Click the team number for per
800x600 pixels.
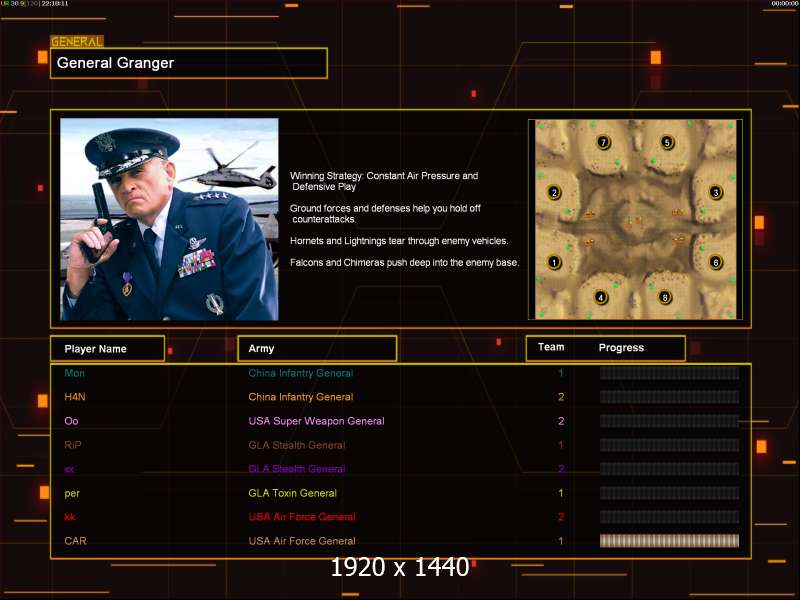pyautogui.click(x=561, y=493)
